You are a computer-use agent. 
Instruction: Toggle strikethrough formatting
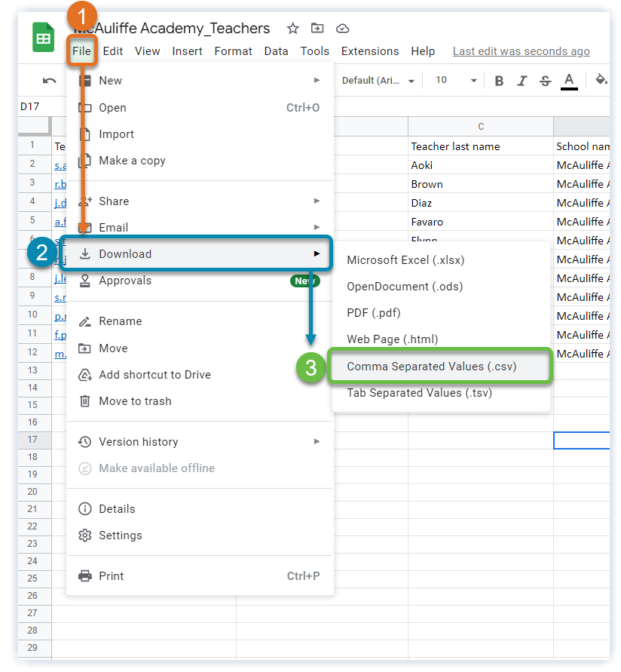[545, 81]
